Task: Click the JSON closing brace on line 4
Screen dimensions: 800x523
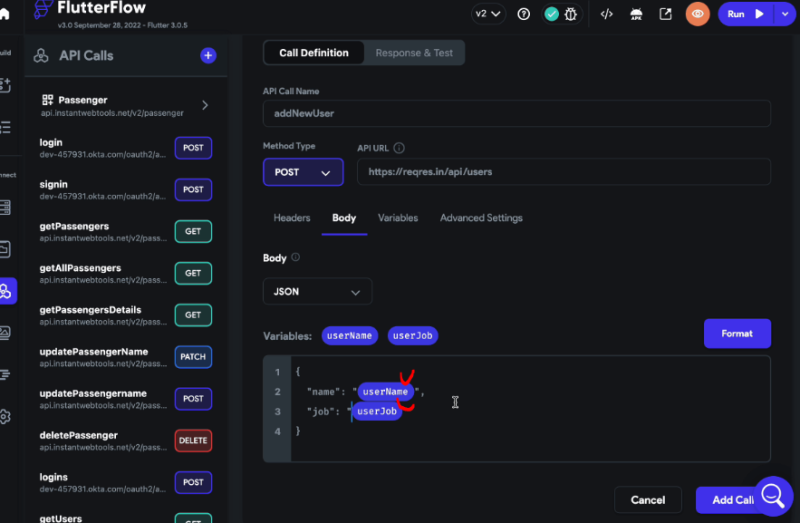Action: coord(298,431)
